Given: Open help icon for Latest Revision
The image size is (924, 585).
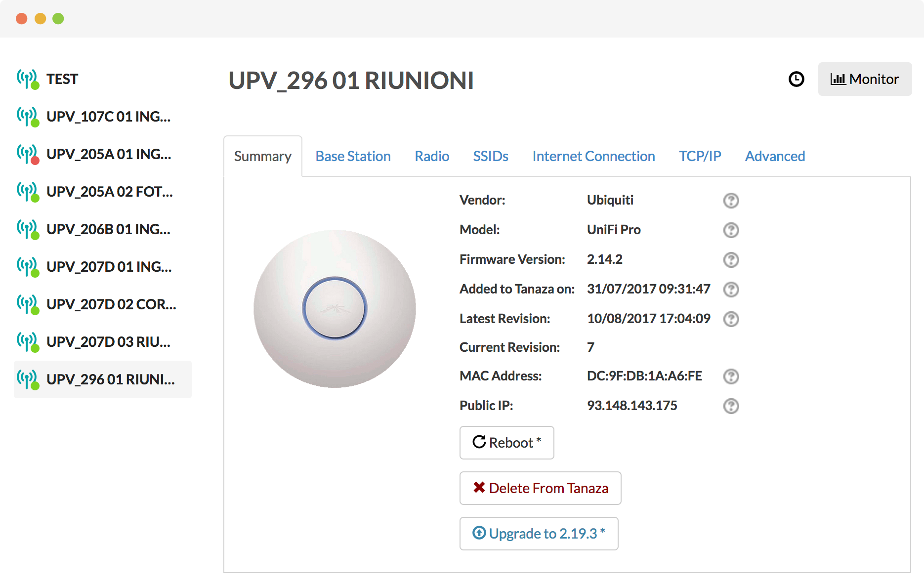Looking at the screenshot, I should tap(731, 319).
